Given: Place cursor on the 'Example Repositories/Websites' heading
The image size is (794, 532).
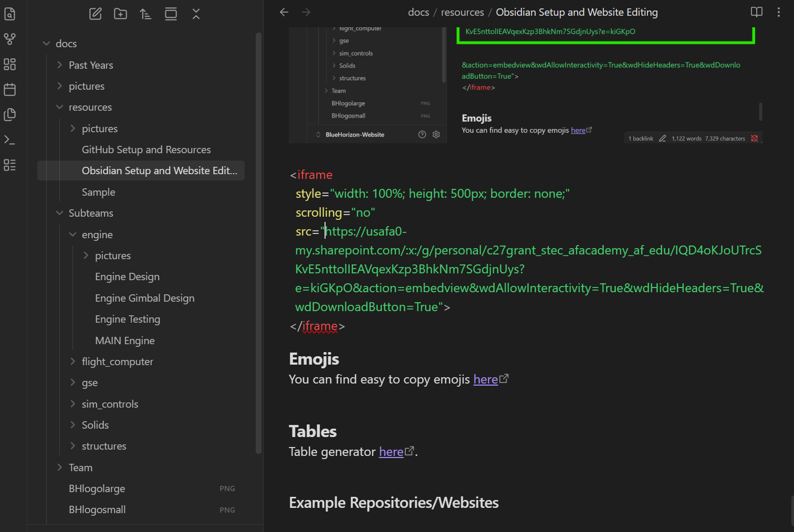Looking at the screenshot, I should coord(394,503).
